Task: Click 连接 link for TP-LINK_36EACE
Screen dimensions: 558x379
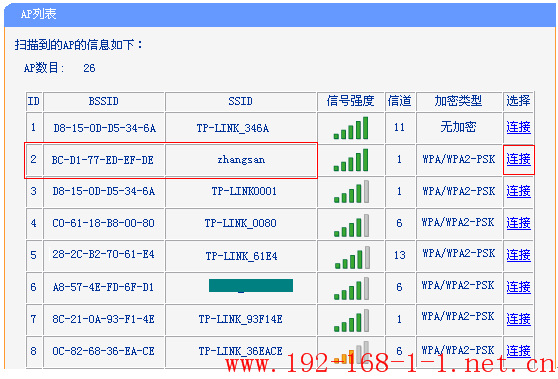Action: 518,351
